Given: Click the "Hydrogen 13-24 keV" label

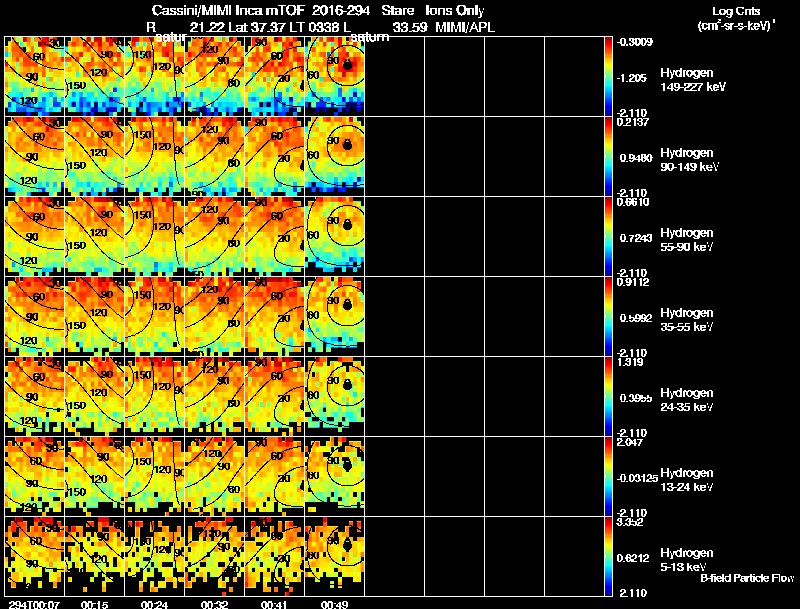Looking at the screenshot, I should click(x=687, y=480).
